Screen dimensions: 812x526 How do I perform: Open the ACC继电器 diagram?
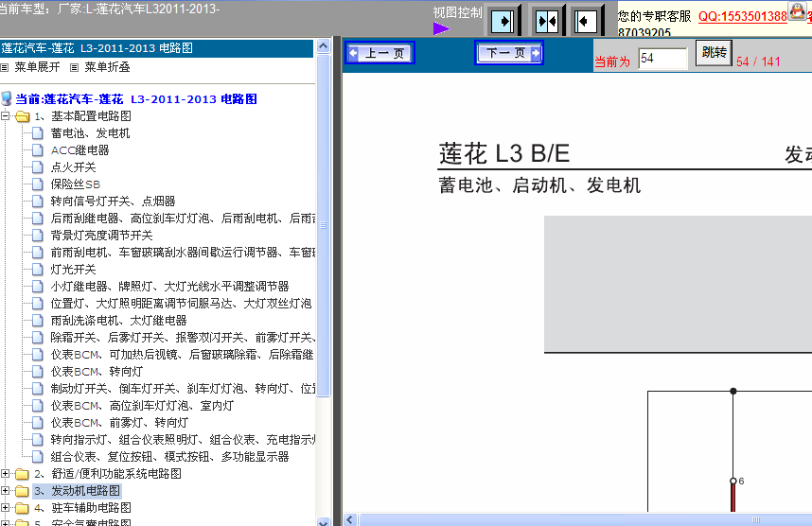tap(79, 150)
